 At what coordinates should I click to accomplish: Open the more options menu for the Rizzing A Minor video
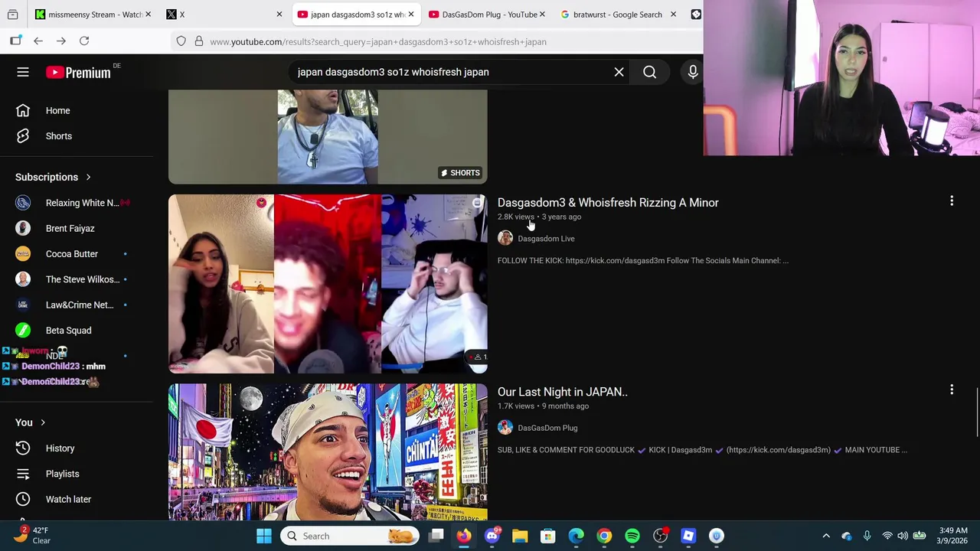[952, 201]
